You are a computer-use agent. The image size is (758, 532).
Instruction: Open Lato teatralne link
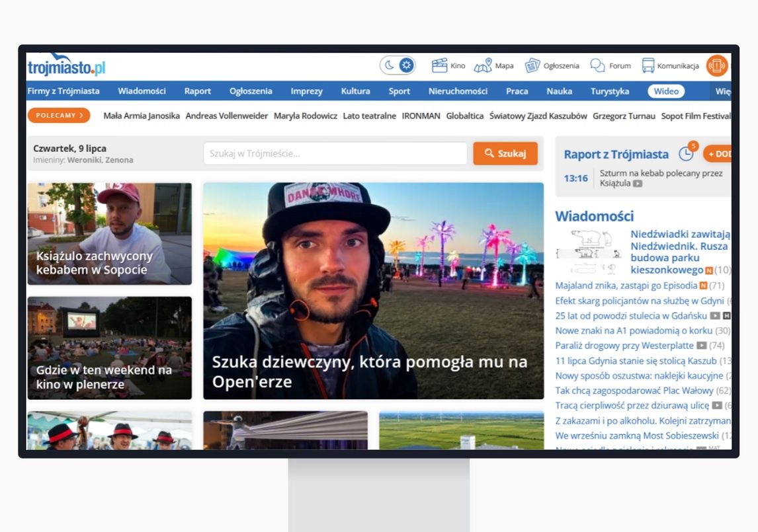369,116
